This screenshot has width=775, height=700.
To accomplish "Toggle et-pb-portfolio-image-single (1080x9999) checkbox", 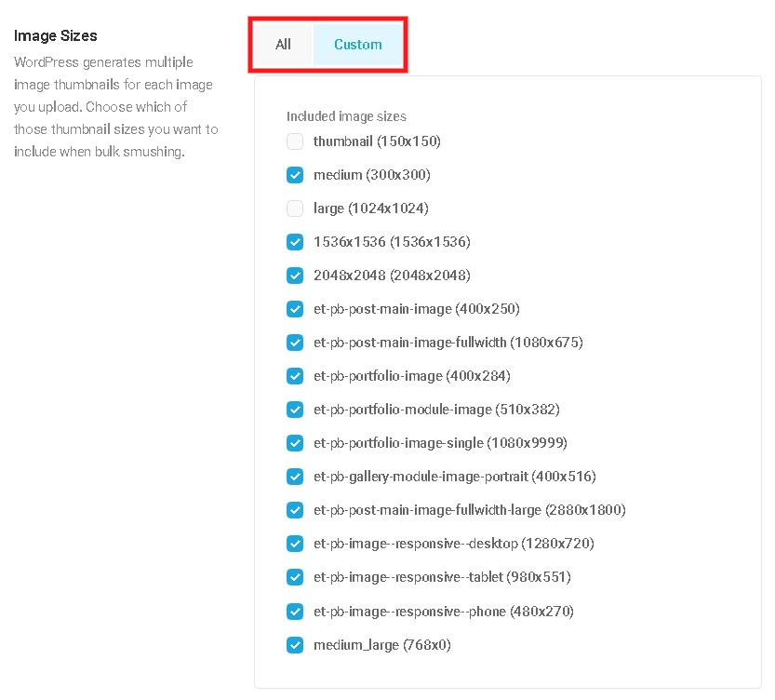I will click(295, 443).
